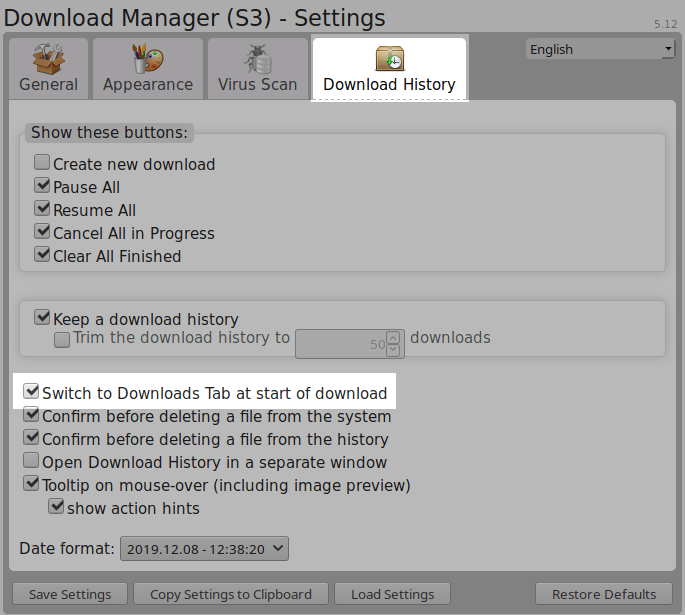Image resolution: width=685 pixels, height=615 pixels.
Task: Disable Tooltip on mouse-over checkbox
Action: (x=31, y=483)
